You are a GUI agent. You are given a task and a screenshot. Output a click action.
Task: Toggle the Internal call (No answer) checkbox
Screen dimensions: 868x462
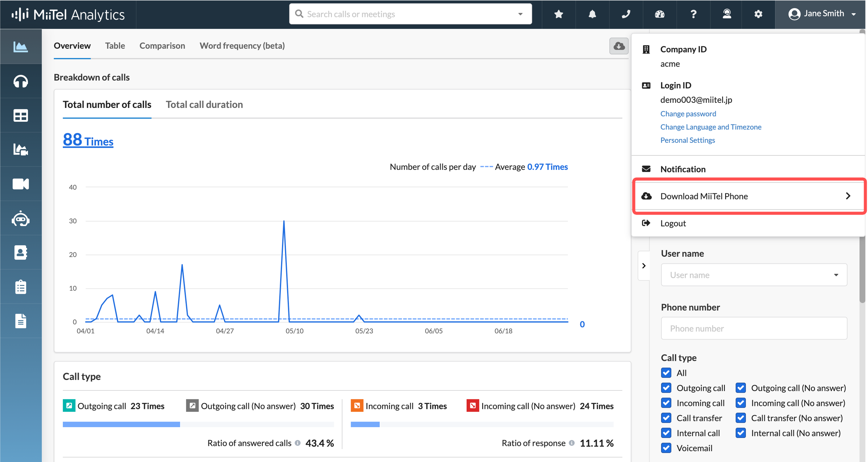click(x=740, y=433)
